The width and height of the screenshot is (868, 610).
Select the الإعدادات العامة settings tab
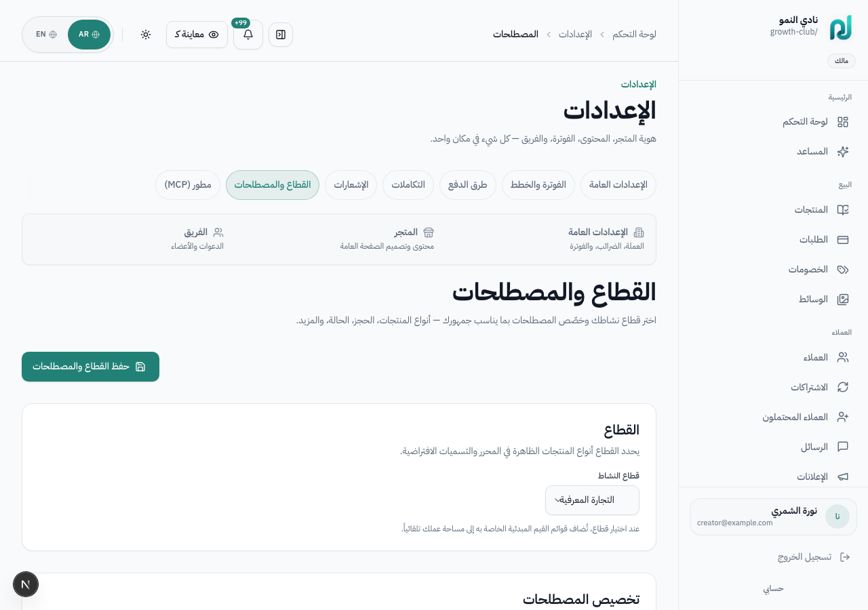[618, 185]
